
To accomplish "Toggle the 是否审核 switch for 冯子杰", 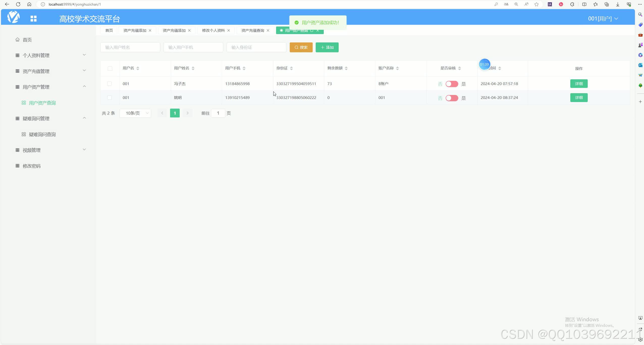I will 452,84.
